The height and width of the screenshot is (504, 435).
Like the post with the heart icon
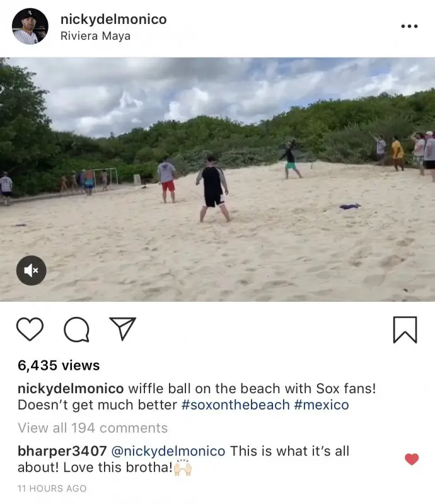[30, 329]
